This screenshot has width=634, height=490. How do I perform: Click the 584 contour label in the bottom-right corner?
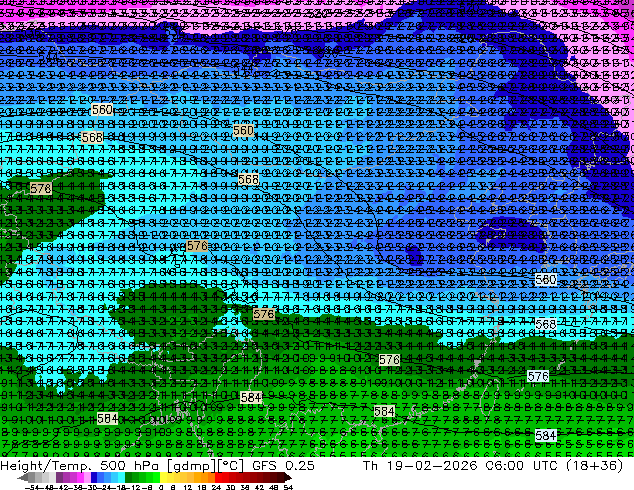pyautogui.click(x=545, y=435)
